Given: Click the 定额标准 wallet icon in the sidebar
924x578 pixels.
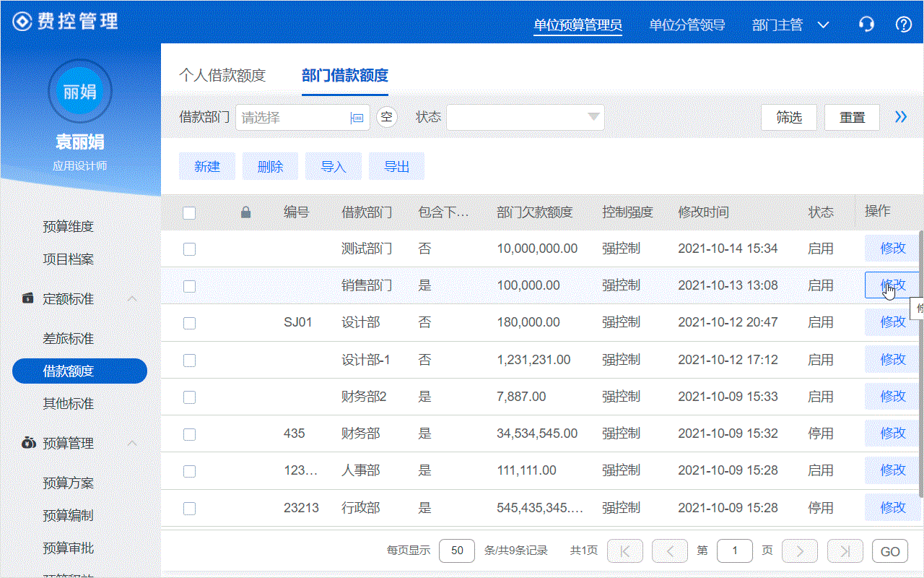Looking at the screenshot, I should pyautogui.click(x=27, y=298).
